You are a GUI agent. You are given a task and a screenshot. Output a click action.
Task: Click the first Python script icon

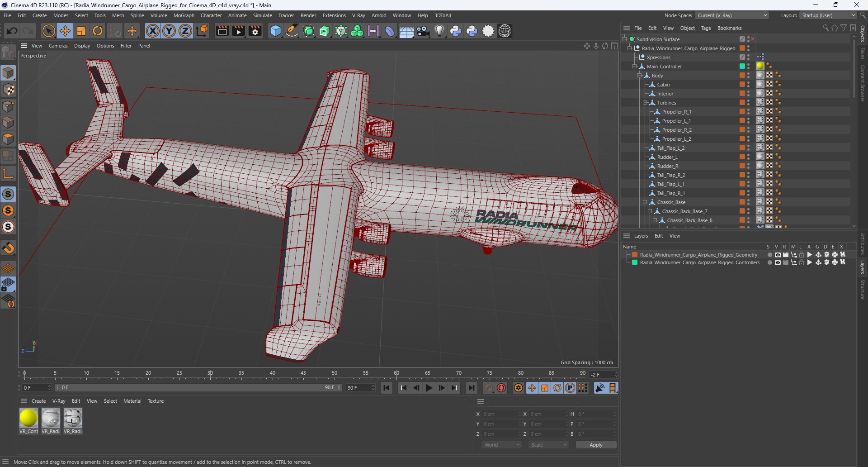click(x=456, y=31)
